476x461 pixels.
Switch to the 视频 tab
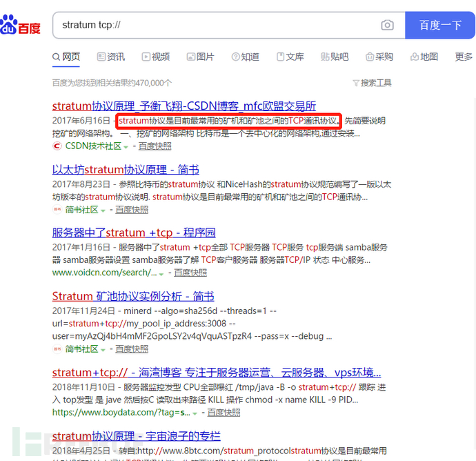[156, 57]
